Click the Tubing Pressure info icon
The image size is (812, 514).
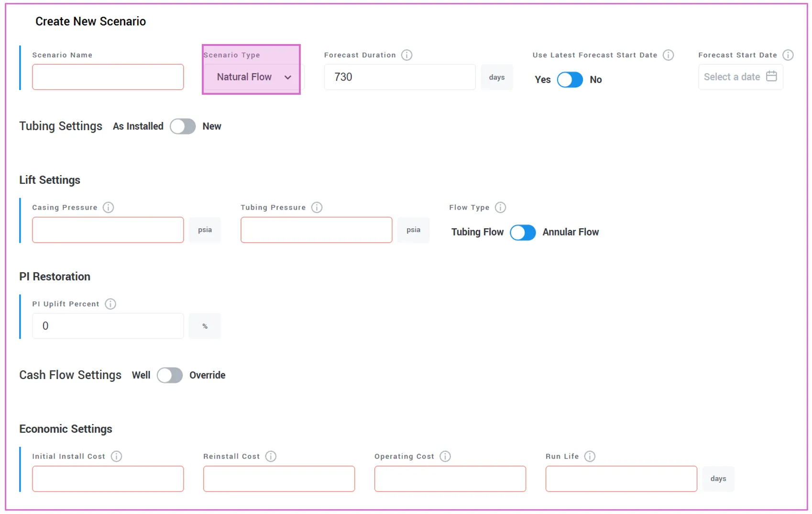coord(317,207)
